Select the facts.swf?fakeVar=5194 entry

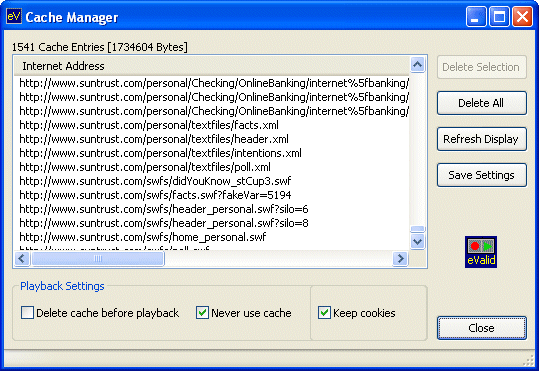155,195
